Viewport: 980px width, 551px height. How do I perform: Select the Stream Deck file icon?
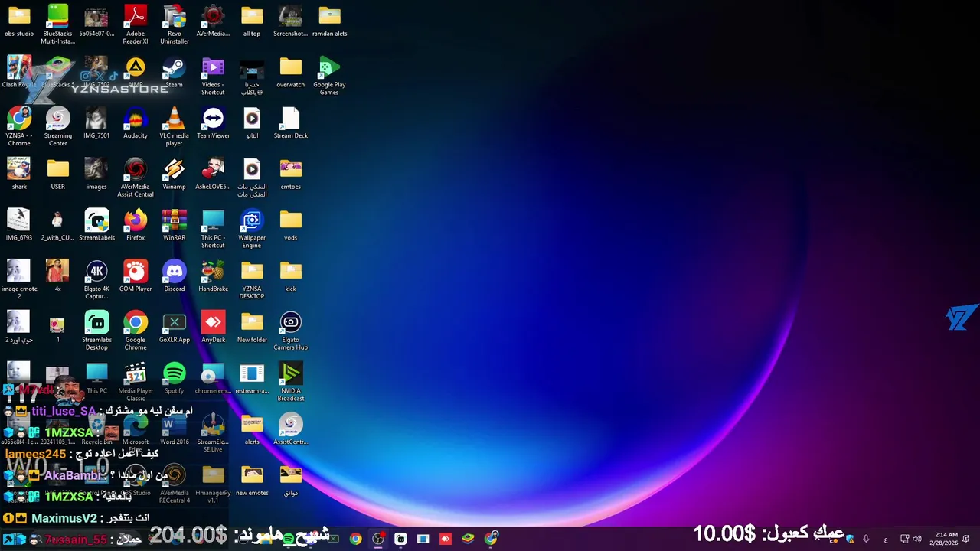tap(291, 123)
